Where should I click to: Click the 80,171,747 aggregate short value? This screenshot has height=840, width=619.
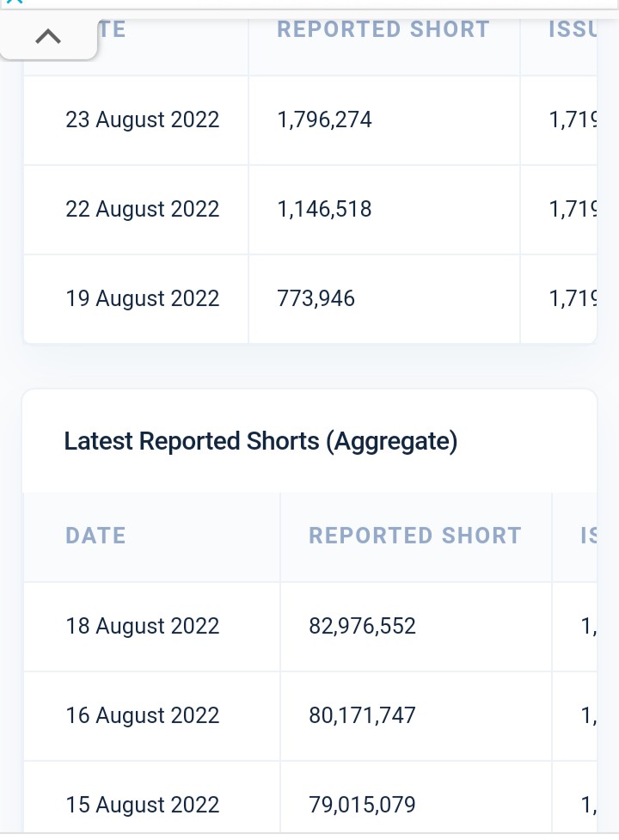(x=363, y=715)
